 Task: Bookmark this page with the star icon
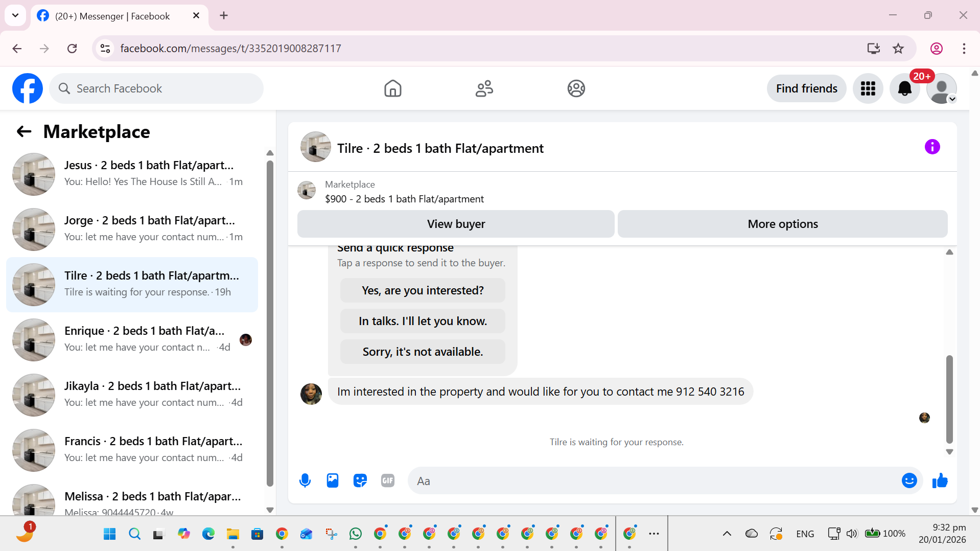[898, 49]
